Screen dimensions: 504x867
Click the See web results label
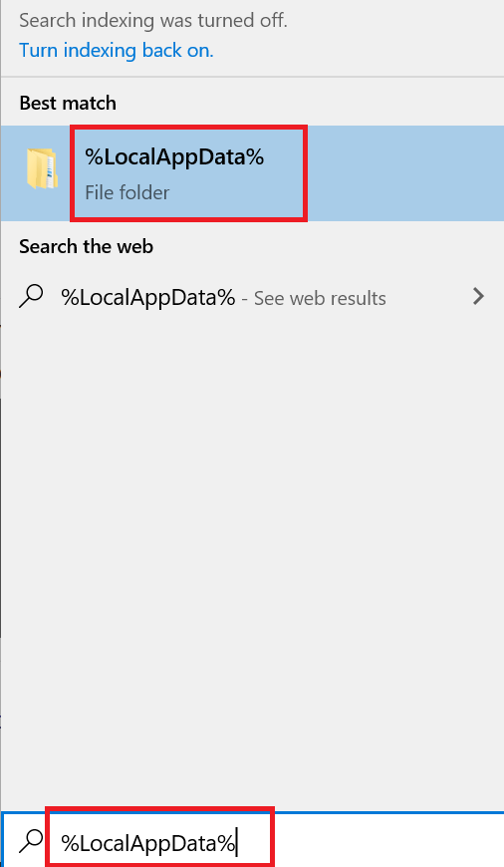320,299
